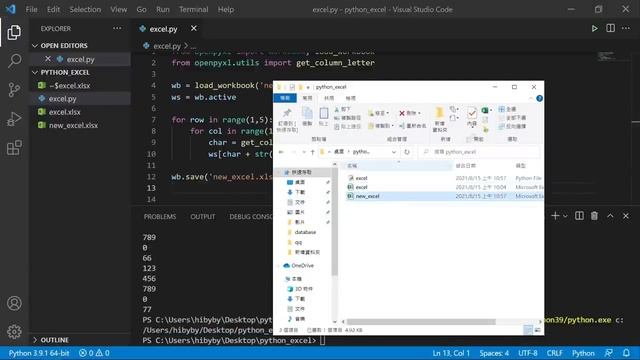The image size is (640, 360).
Task: Show errors and warnings in the status bar
Action: point(94,353)
